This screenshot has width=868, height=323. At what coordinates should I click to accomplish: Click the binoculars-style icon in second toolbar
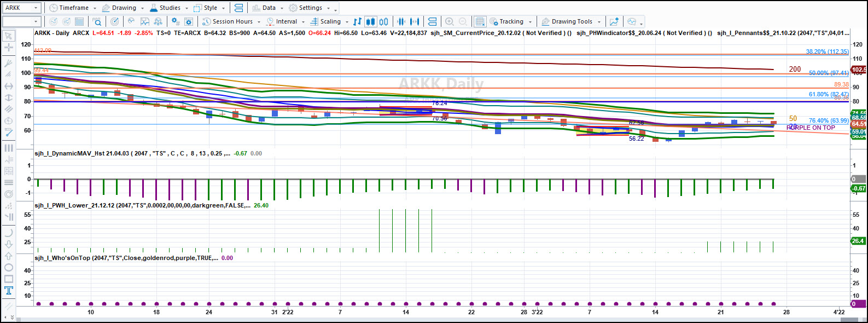158,22
